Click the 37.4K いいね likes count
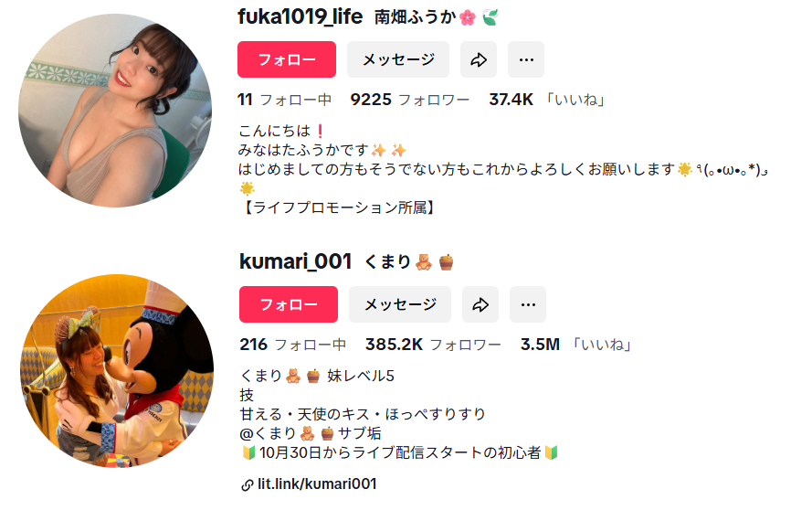This screenshot has height=510, width=812. tap(547, 100)
